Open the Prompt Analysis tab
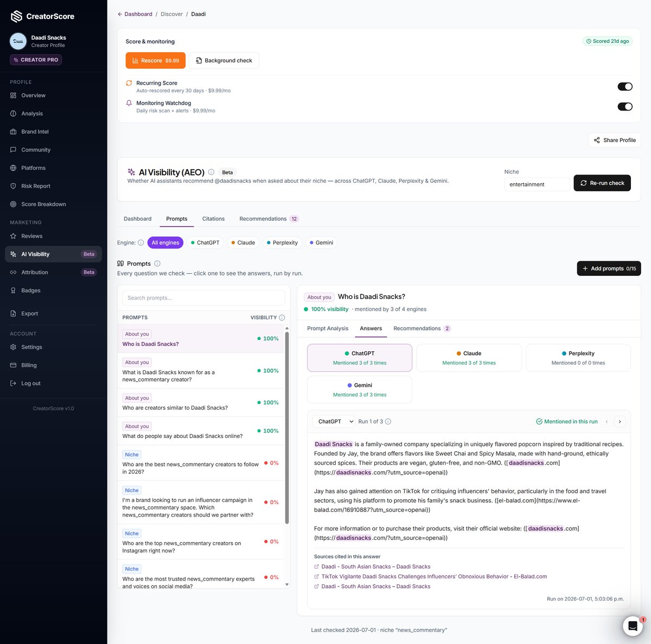This screenshot has width=651, height=644. click(x=328, y=329)
